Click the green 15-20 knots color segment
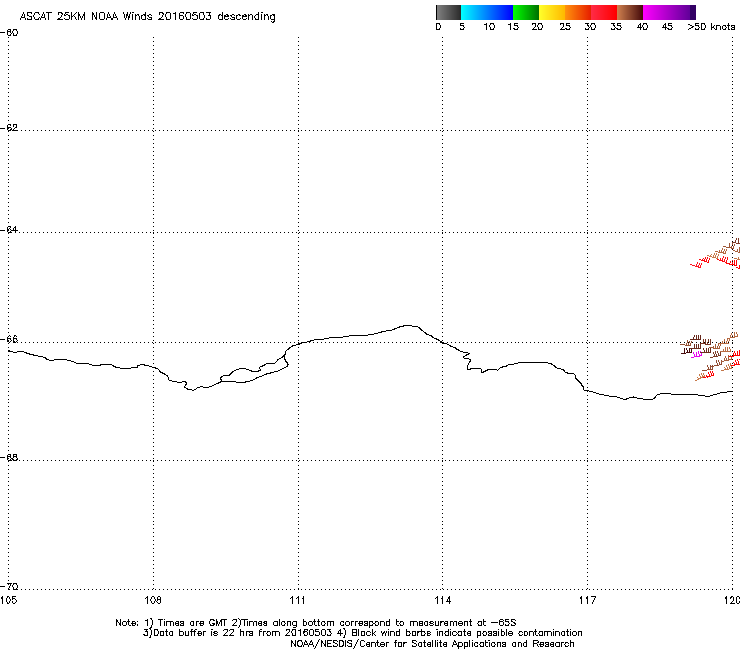This screenshot has height=650, width=740. 526,12
